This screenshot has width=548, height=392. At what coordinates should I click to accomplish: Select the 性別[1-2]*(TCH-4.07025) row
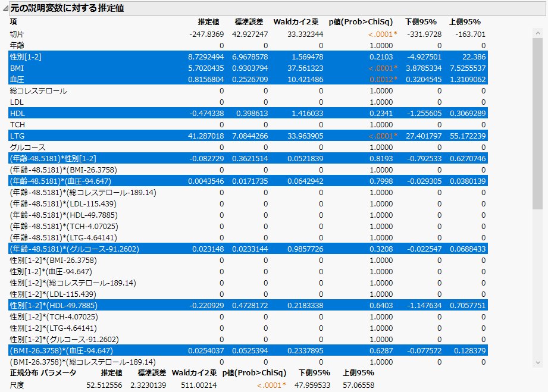[x=248, y=316]
